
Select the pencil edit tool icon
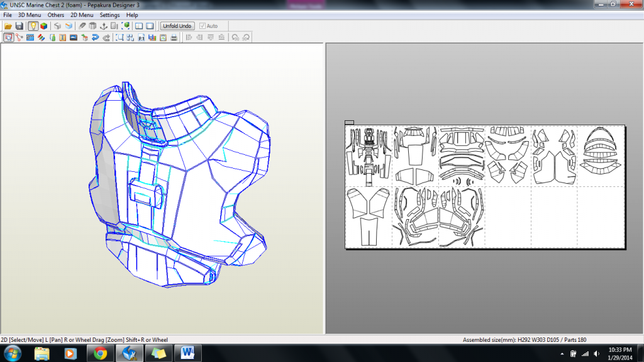(82, 26)
